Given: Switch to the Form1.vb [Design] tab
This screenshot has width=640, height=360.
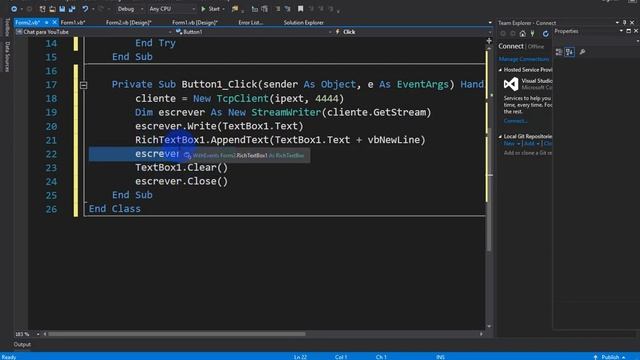Looking at the screenshot, I should 195,22.
